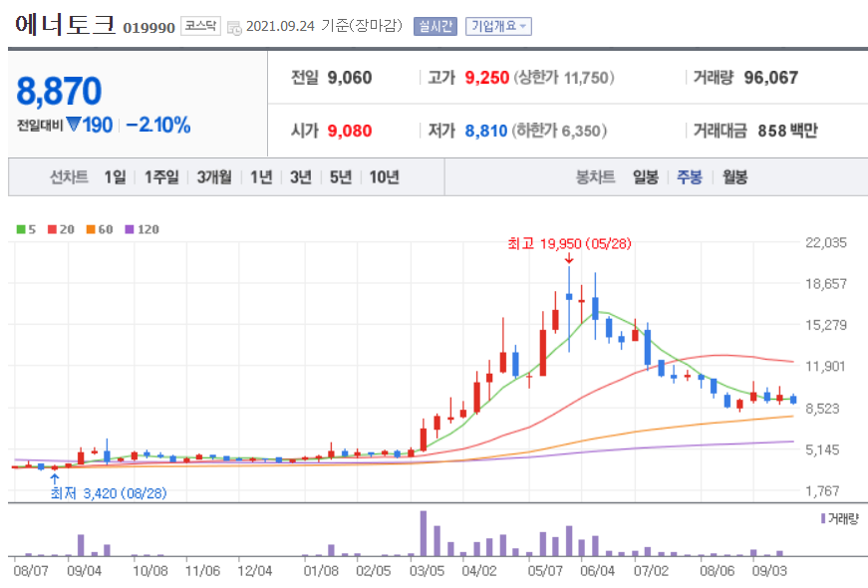Click the 상한가 11,750 text

(564, 78)
